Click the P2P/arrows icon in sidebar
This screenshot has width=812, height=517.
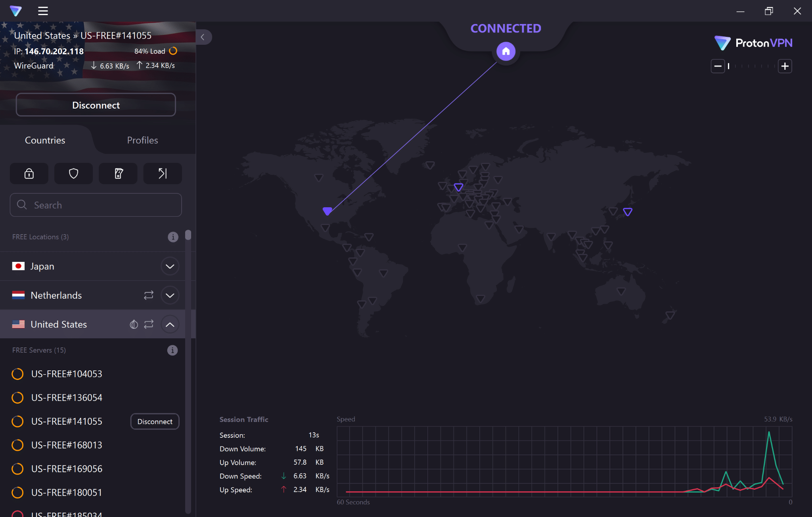point(162,173)
